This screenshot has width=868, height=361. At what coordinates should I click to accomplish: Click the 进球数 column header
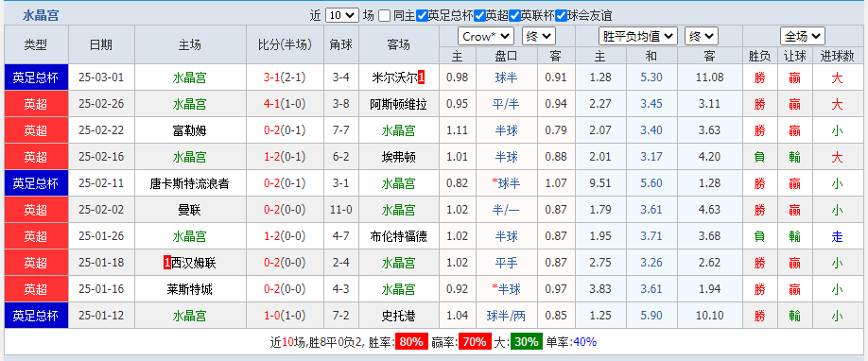click(837, 56)
